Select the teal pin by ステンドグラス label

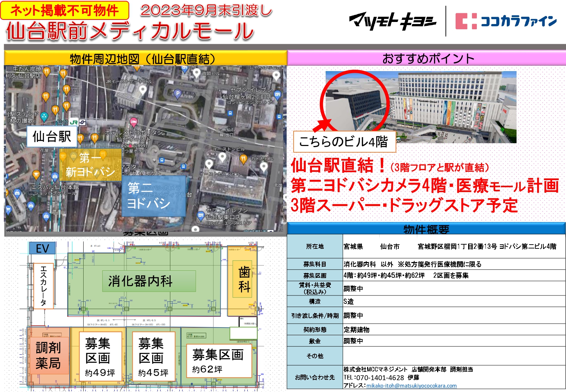[44, 116]
